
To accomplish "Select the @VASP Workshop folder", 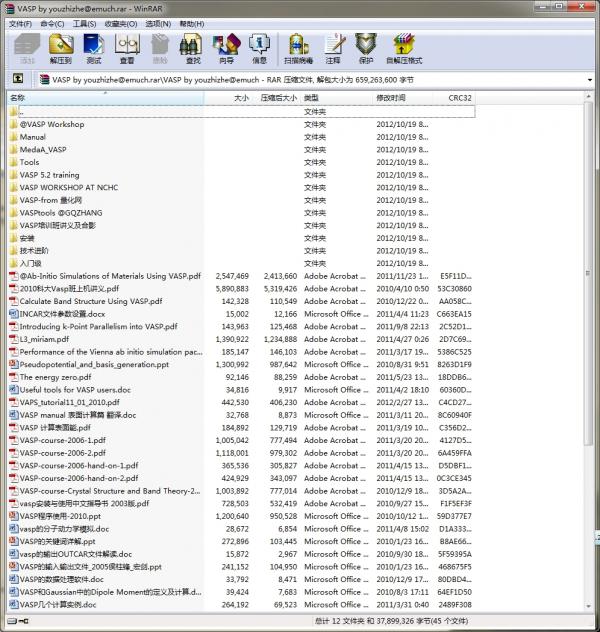I will [241, 125].
